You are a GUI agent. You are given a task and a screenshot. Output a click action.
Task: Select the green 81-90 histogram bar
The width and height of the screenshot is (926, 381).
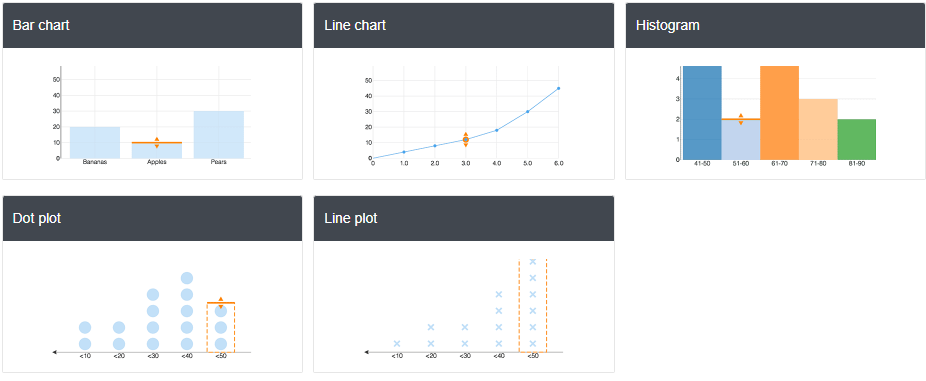pyautogui.click(x=856, y=139)
